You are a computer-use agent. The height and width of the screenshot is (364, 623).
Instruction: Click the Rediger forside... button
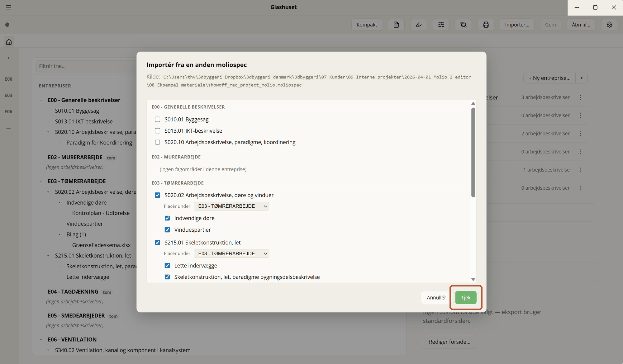(449, 342)
